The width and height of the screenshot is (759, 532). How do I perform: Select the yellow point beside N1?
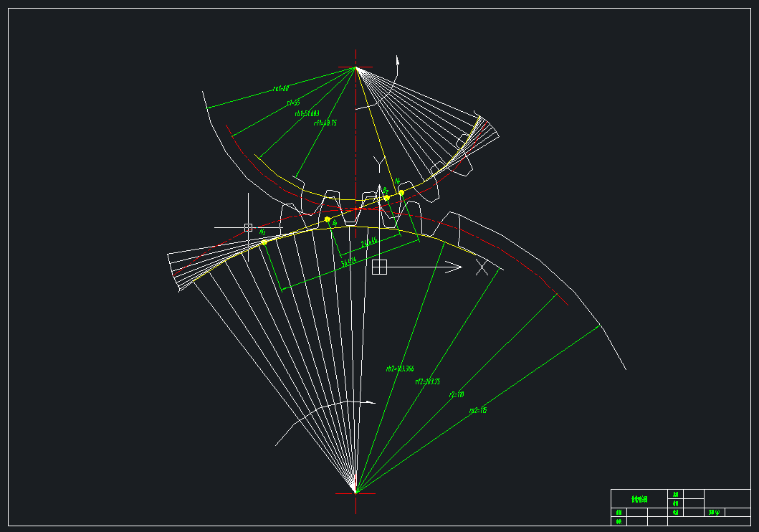(401, 193)
